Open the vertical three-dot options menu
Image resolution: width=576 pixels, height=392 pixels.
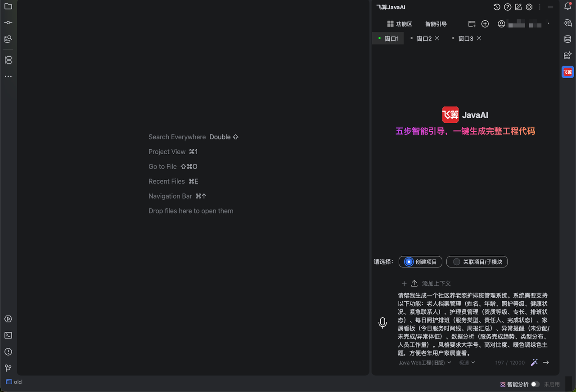[540, 7]
